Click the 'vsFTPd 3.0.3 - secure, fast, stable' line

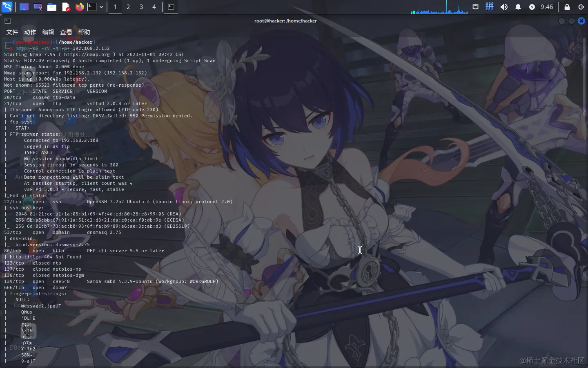coord(74,189)
